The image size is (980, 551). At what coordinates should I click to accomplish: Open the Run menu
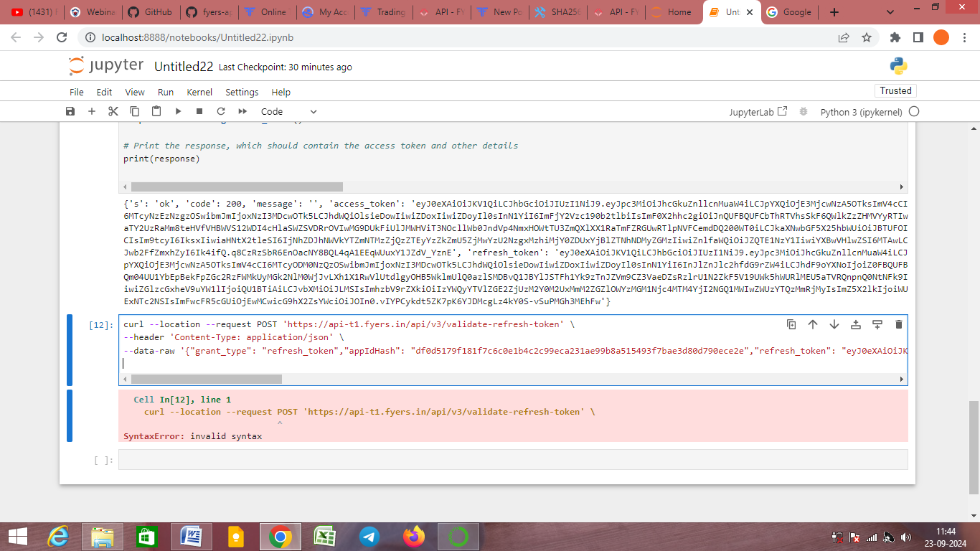[166, 92]
